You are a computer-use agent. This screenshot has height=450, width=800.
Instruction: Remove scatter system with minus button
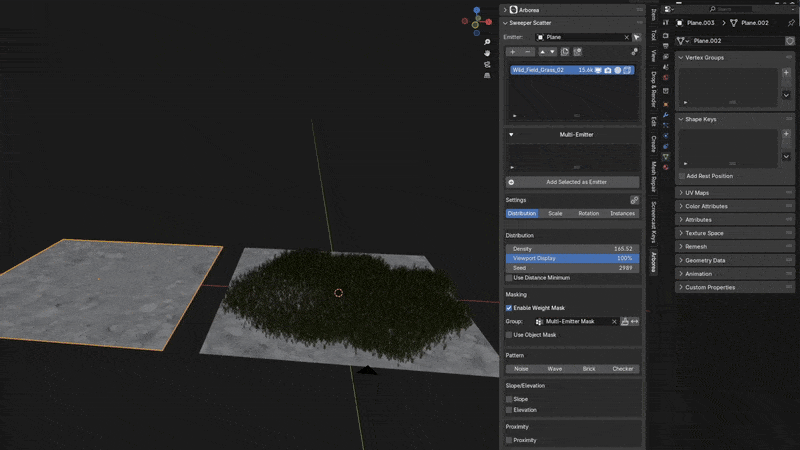[528, 52]
